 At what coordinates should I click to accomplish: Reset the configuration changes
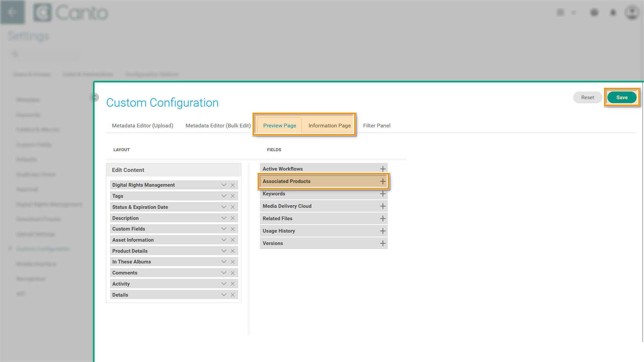587,98
